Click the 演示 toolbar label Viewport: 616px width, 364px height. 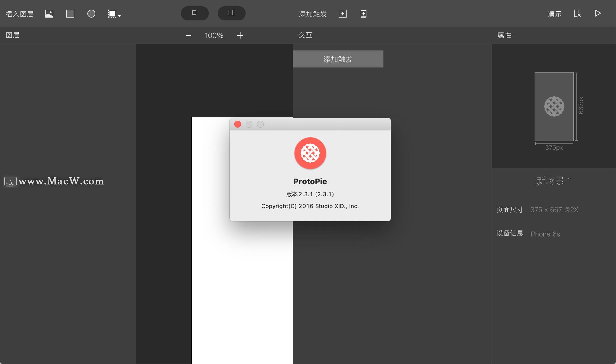point(555,14)
